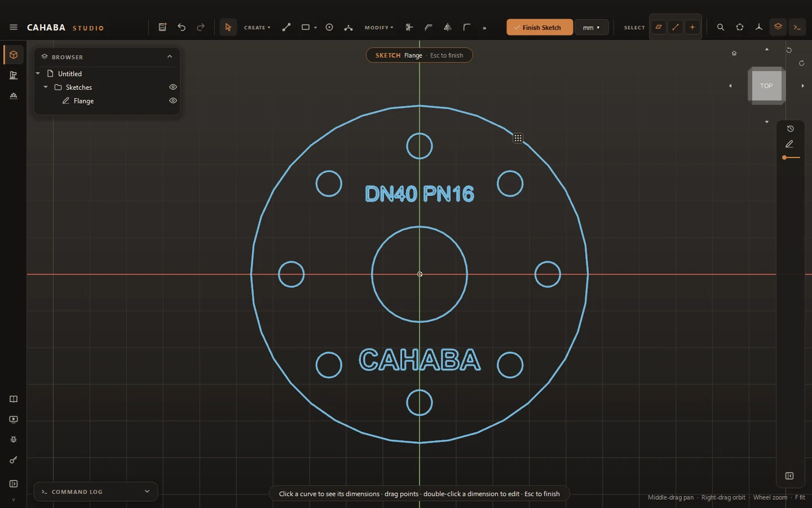
Task: Expand rectangle tool options arrow
Action: click(x=316, y=28)
